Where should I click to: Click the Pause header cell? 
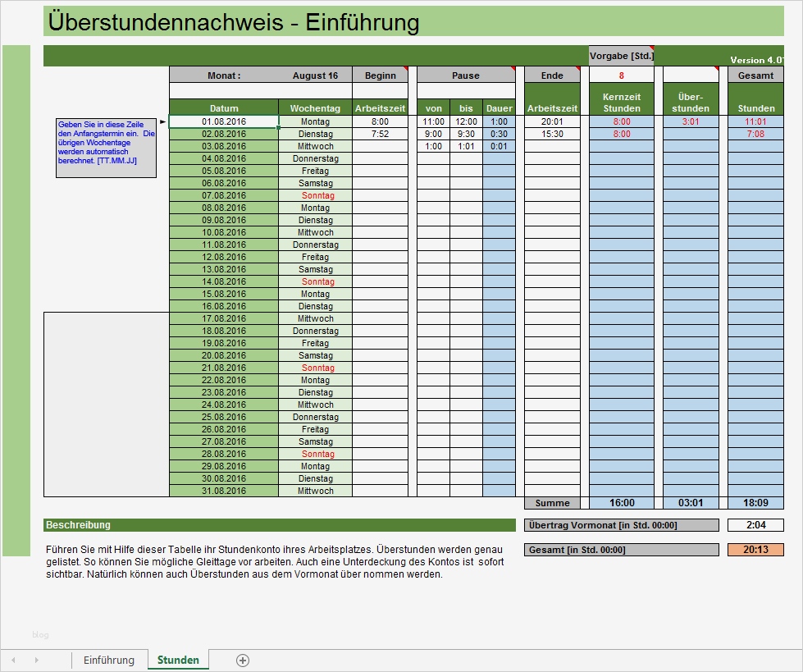tap(466, 75)
